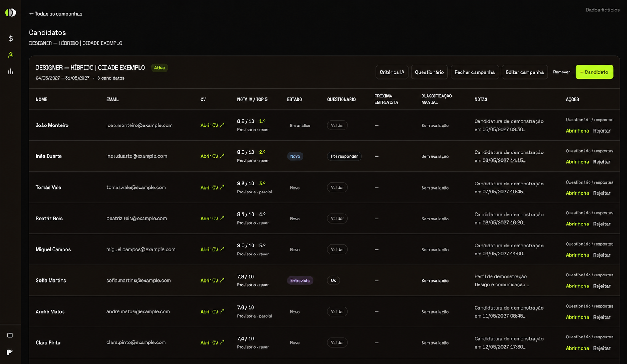Click Por responder for Inês Duarte

coord(344,156)
